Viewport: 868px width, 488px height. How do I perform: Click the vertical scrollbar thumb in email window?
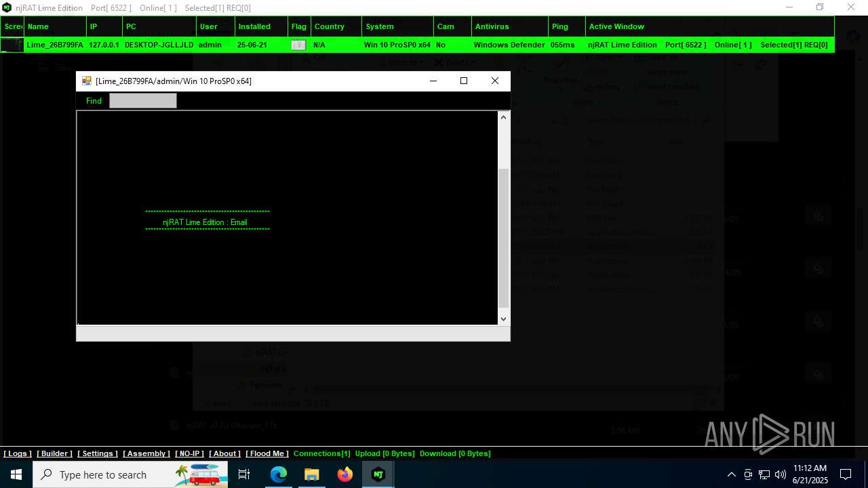click(503, 237)
